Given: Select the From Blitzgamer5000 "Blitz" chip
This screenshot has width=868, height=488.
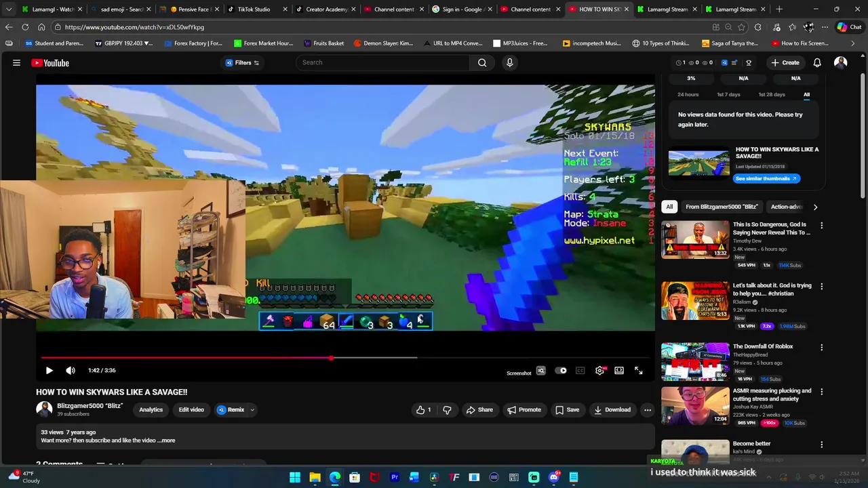Looking at the screenshot, I should pyautogui.click(x=722, y=207).
